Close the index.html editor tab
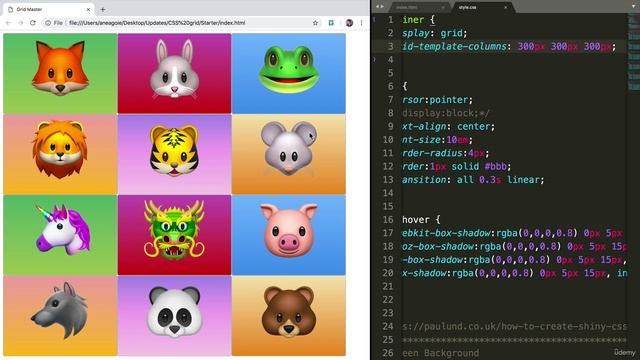This screenshot has width=640, height=360. (443, 7)
